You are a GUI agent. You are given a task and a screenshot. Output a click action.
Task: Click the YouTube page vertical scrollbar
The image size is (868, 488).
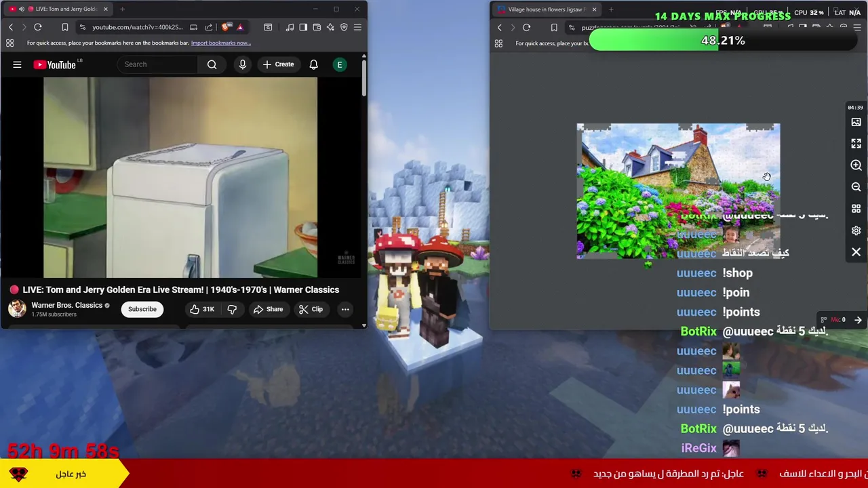coord(363,78)
